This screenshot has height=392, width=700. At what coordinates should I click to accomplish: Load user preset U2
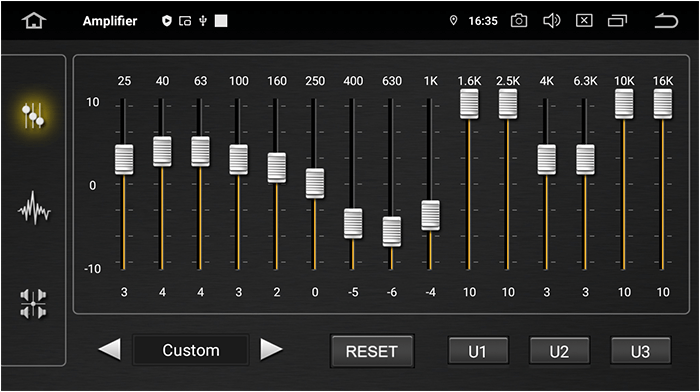[559, 351]
